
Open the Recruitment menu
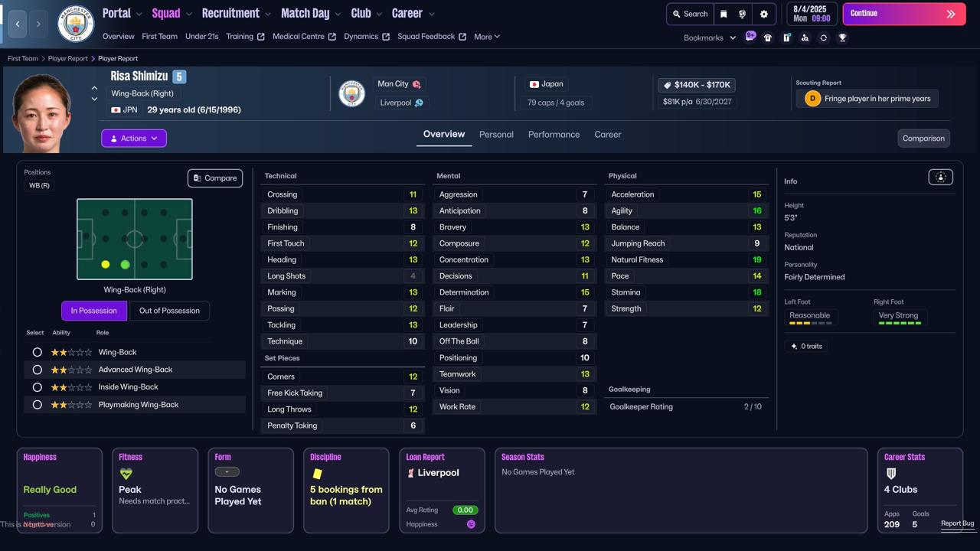(x=236, y=14)
